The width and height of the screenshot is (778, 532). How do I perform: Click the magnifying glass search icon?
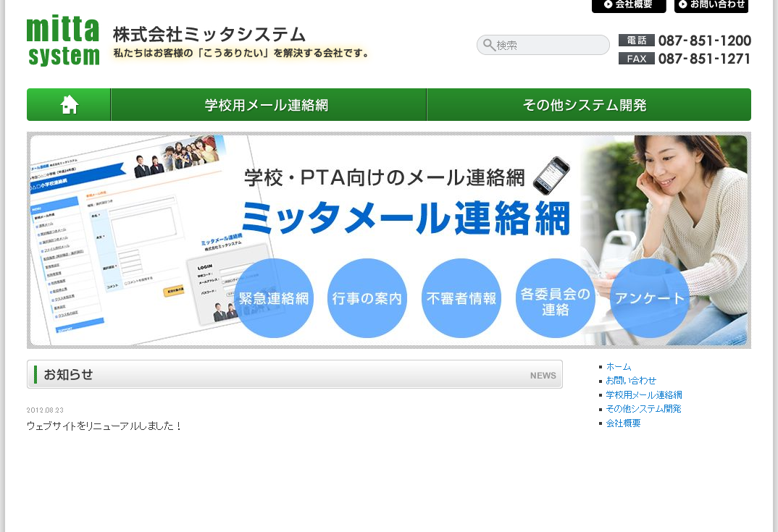(x=488, y=45)
